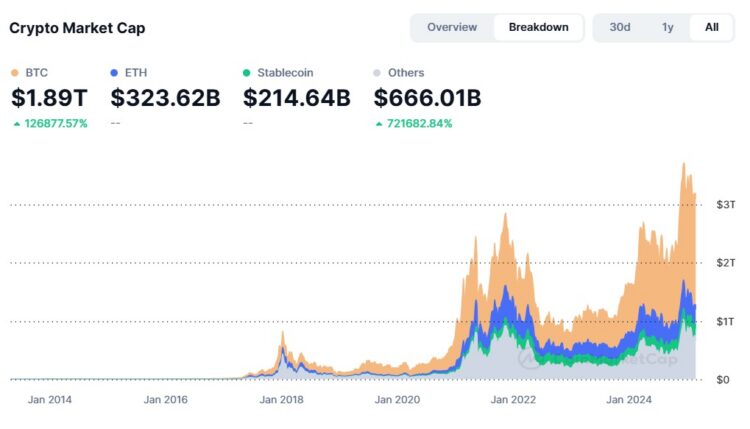This screenshot has height=429, width=750.
Task: Click the green up arrow beside 721682.84%
Action: point(379,124)
